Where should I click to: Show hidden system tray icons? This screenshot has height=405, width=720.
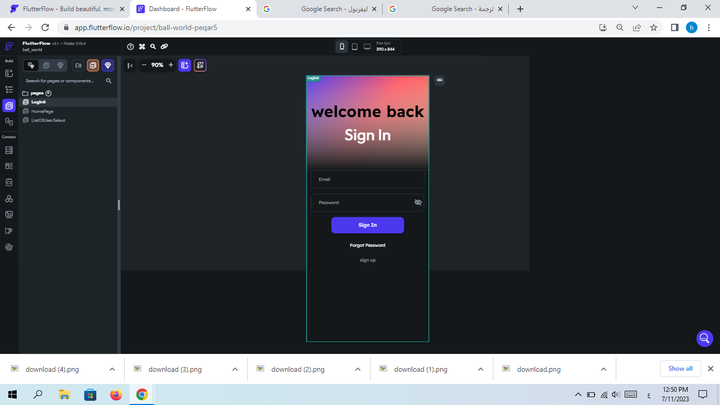point(578,395)
